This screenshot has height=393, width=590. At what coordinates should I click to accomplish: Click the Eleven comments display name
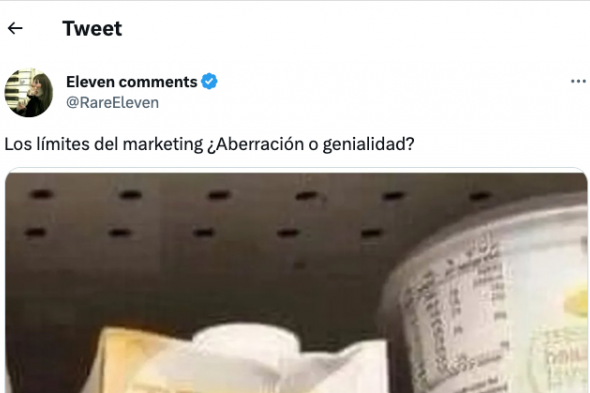132,82
